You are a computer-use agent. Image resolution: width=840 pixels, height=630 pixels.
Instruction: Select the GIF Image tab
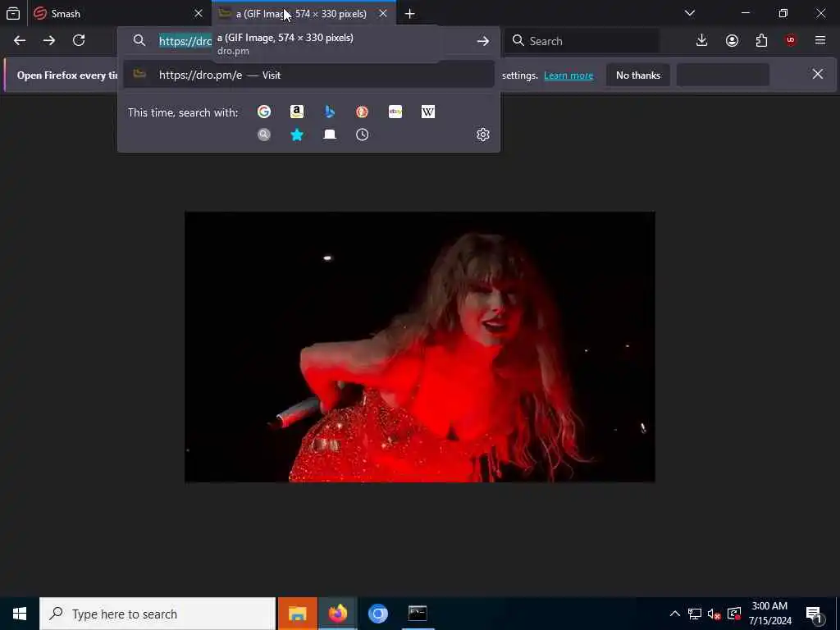click(x=304, y=13)
